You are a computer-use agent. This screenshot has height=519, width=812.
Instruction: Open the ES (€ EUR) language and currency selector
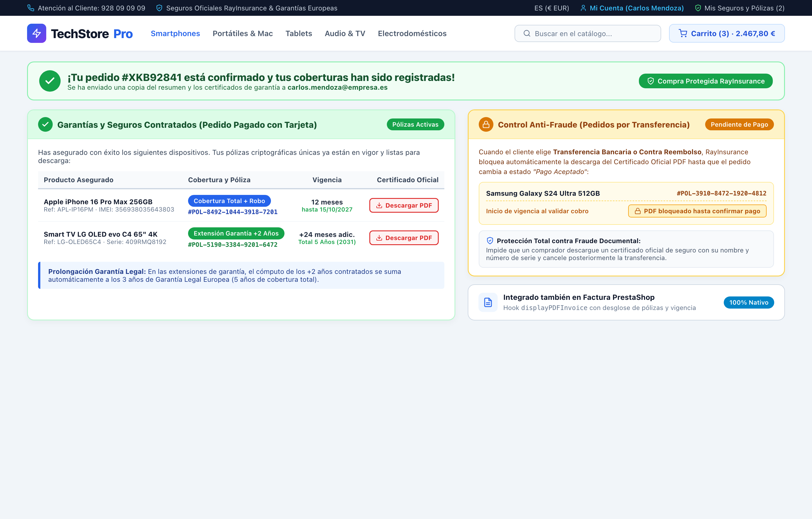pos(552,8)
